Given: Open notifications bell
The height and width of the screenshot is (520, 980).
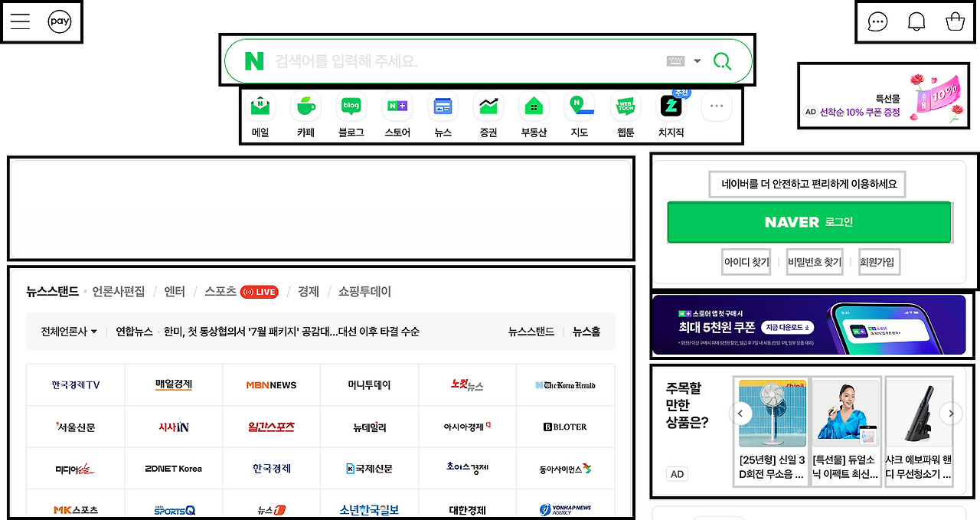Looking at the screenshot, I should (x=916, y=21).
